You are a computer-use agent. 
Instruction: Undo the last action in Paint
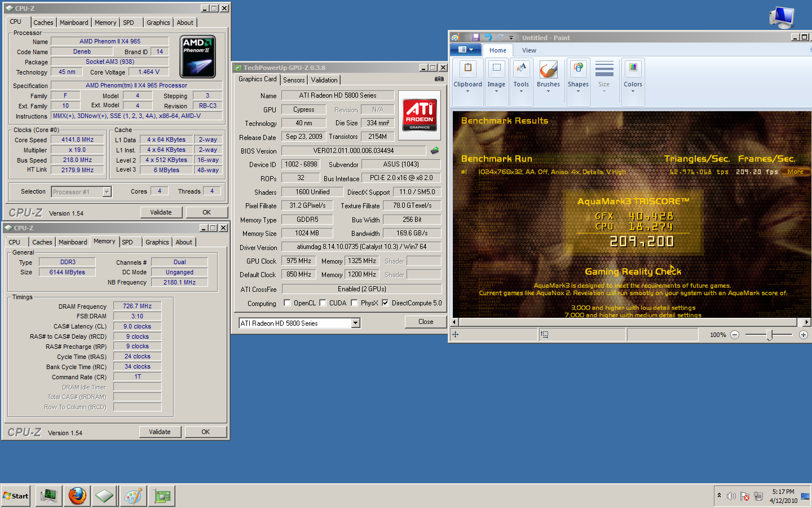pyautogui.click(x=488, y=37)
